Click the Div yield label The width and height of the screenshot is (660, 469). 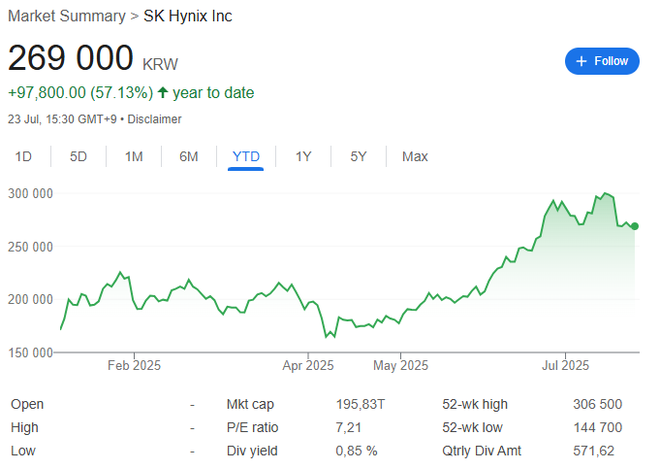click(252, 451)
